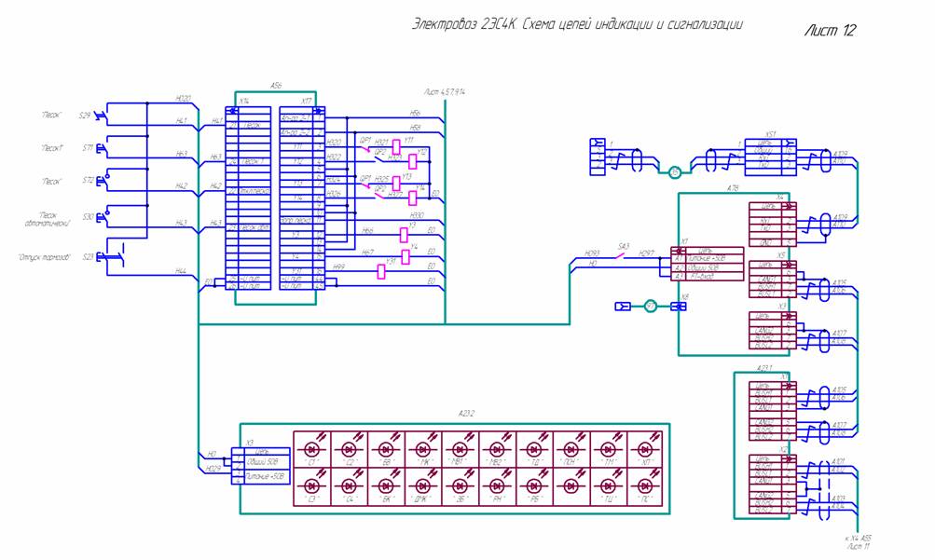
Task: Click the 'к X4 A55 Лист 11' reference
Action: pos(858,541)
